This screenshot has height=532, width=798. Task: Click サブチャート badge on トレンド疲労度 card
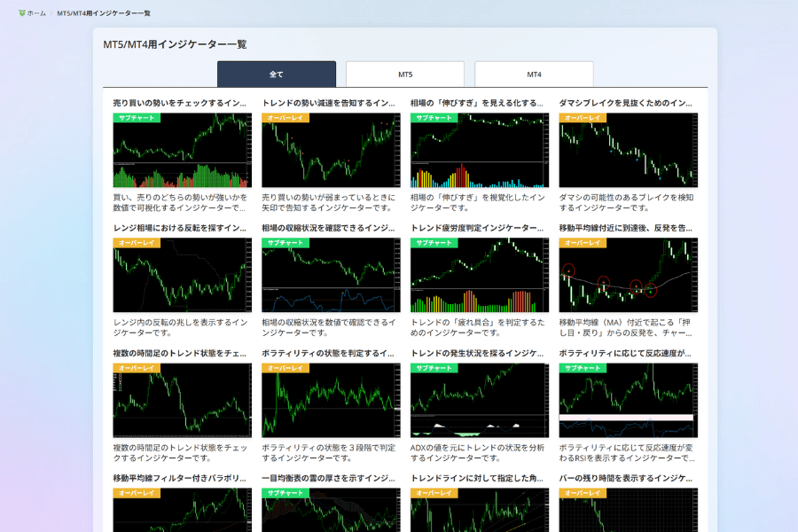coord(434,243)
